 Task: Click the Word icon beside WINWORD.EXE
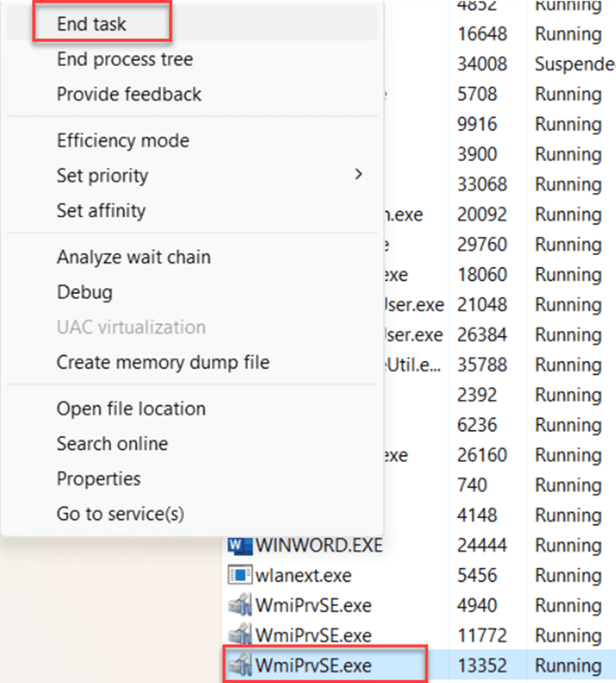[239, 545]
